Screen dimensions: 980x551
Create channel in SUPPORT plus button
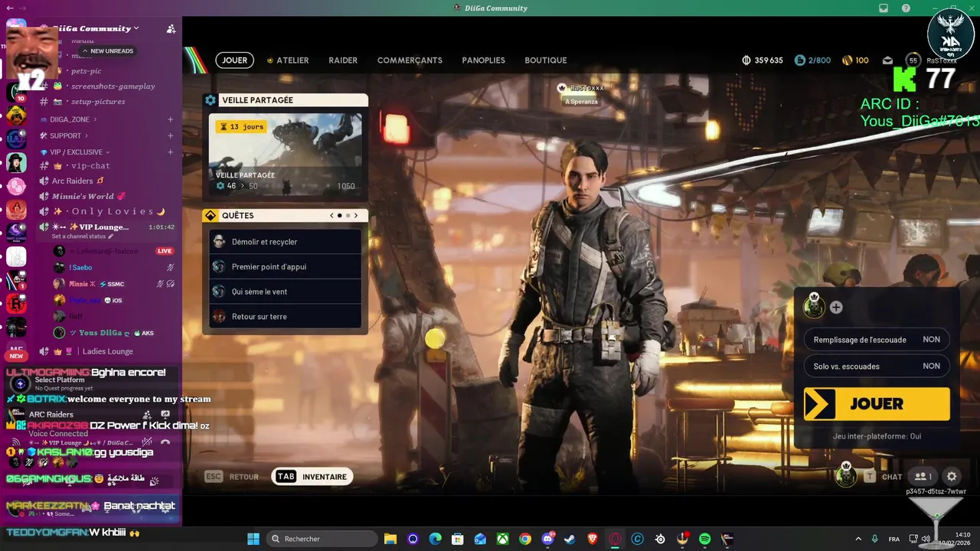(170, 135)
